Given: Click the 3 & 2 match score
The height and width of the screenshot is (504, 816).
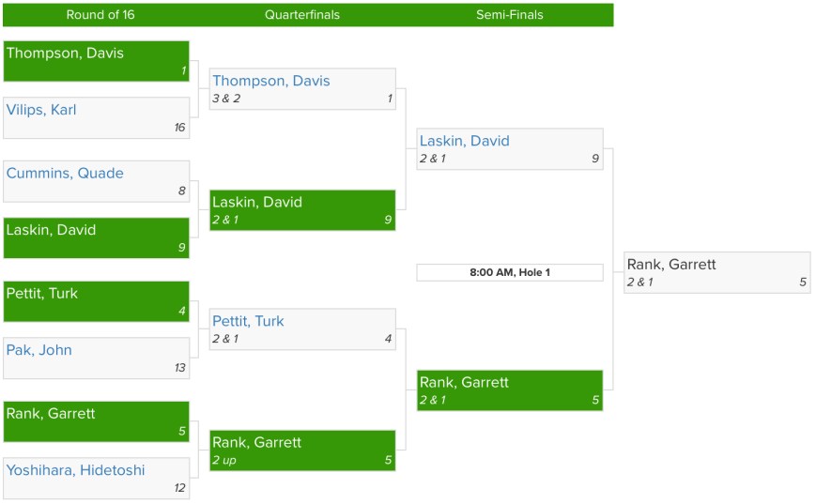Looking at the screenshot, I should point(226,99).
